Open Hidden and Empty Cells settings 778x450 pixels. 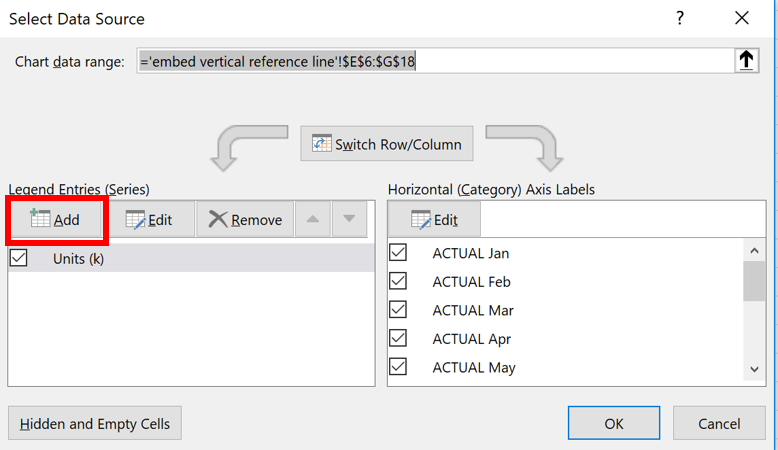pos(95,423)
